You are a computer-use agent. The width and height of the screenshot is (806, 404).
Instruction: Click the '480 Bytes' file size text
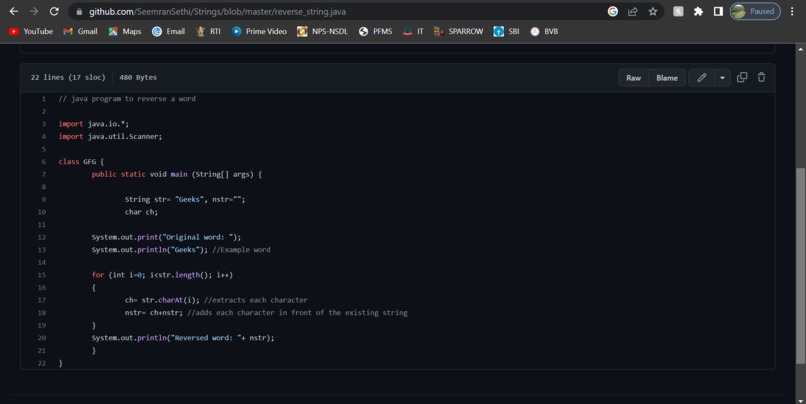click(138, 77)
